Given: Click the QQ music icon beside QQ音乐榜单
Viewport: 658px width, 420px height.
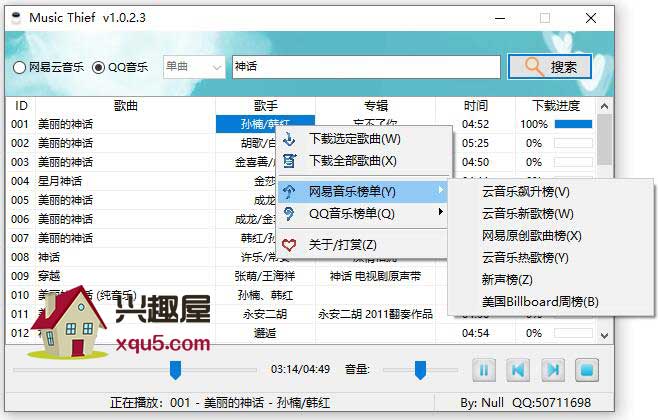Looking at the screenshot, I should (289, 214).
